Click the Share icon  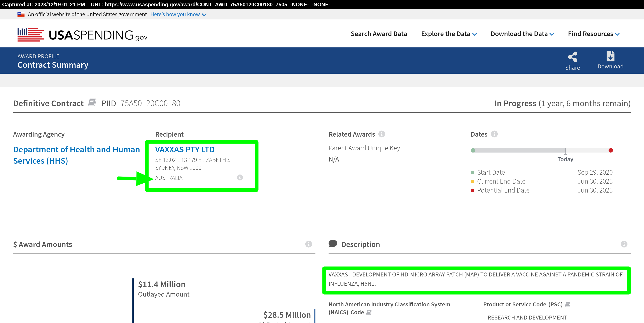click(x=572, y=57)
